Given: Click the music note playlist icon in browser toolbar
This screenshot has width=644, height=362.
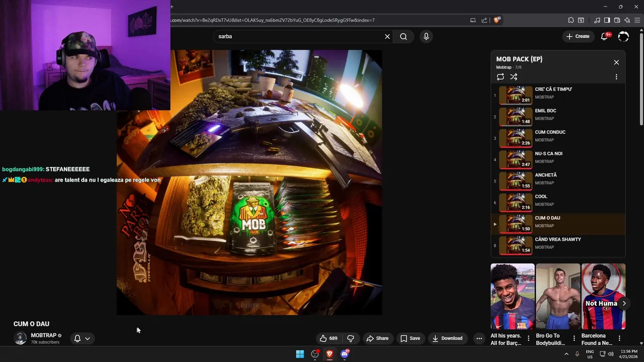Looking at the screenshot, I should pyautogui.click(x=597, y=20).
